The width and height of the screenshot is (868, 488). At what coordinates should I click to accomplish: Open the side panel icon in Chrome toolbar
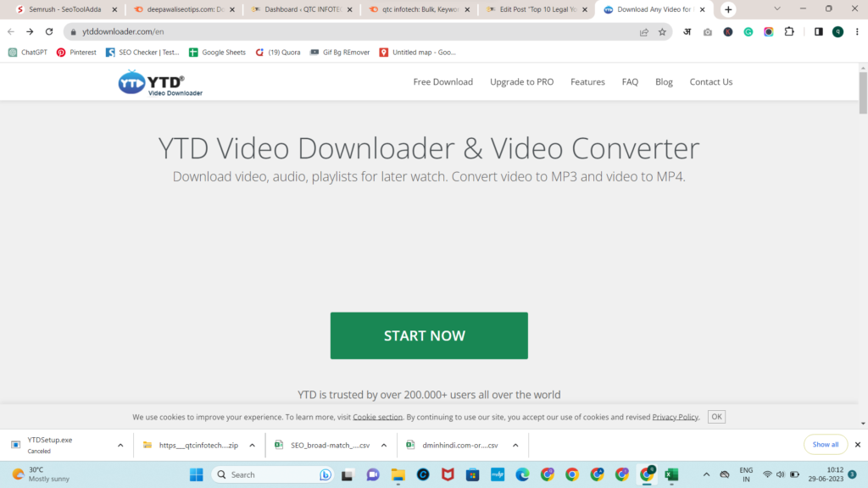coord(819,31)
